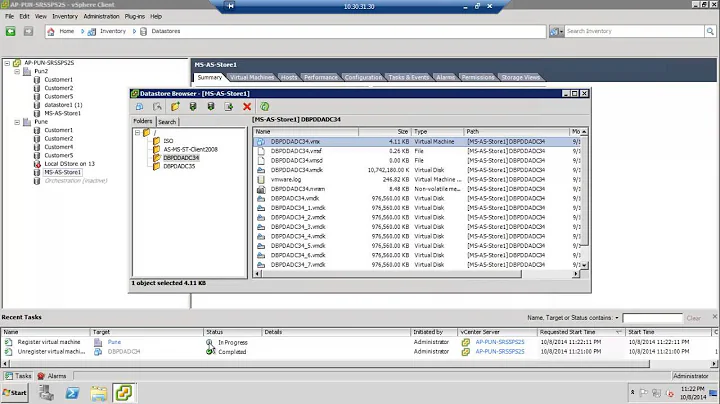
Task: Click the vSphere Client taskbar icon
Action: pyautogui.click(x=124, y=393)
